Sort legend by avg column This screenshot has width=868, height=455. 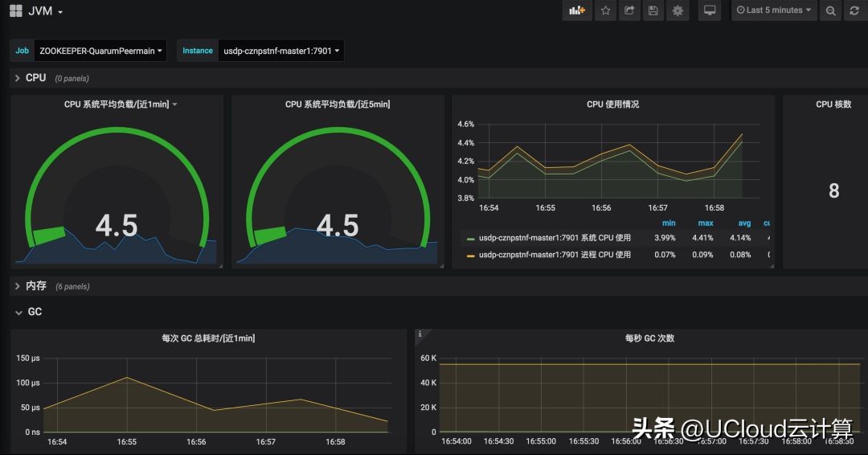pyautogui.click(x=744, y=223)
